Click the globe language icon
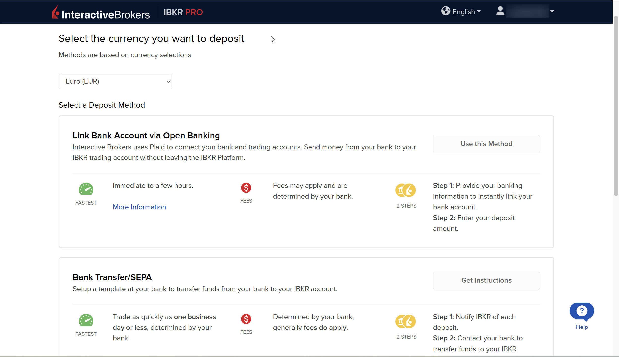The height and width of the screenshot is (364, 619). click(445, 11)
